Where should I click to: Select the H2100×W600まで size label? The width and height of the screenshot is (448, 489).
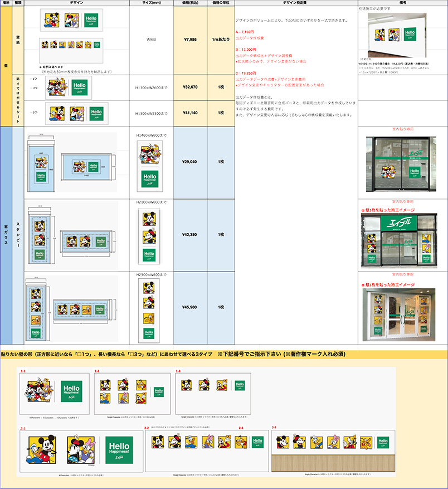click(151, 202)
